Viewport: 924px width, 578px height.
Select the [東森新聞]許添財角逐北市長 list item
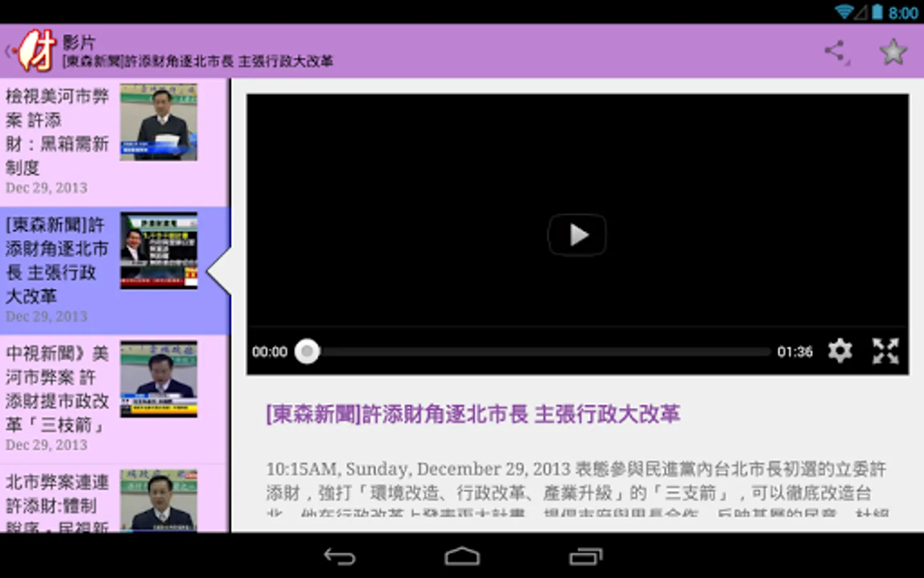pos(114,271)
